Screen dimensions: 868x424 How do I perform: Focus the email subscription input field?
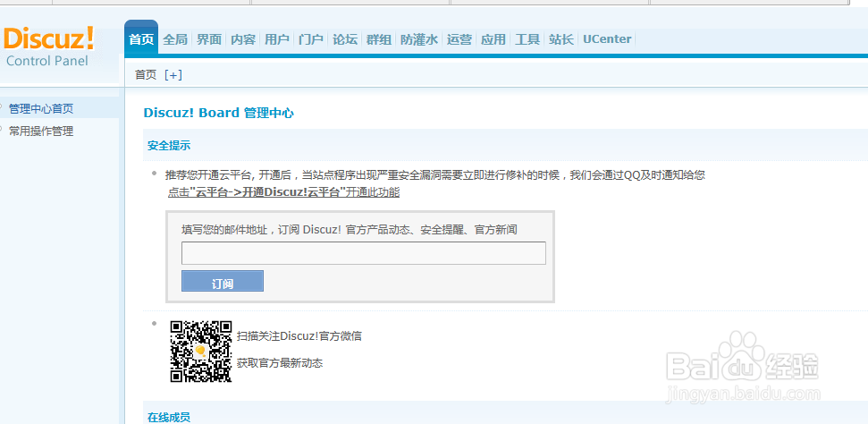[364, 253]
